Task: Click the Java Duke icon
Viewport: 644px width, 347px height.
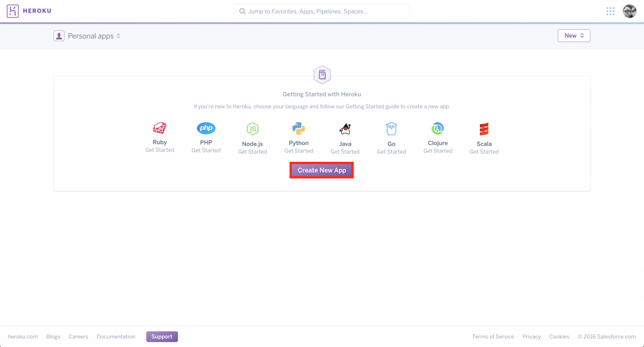Action: point(345,129)
